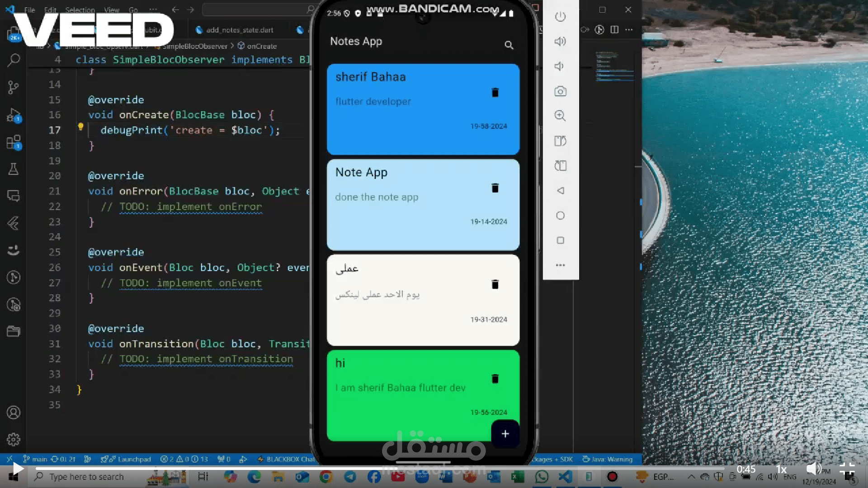Decrease phone volume
This screenshot has height=488, width=868.
559,66
